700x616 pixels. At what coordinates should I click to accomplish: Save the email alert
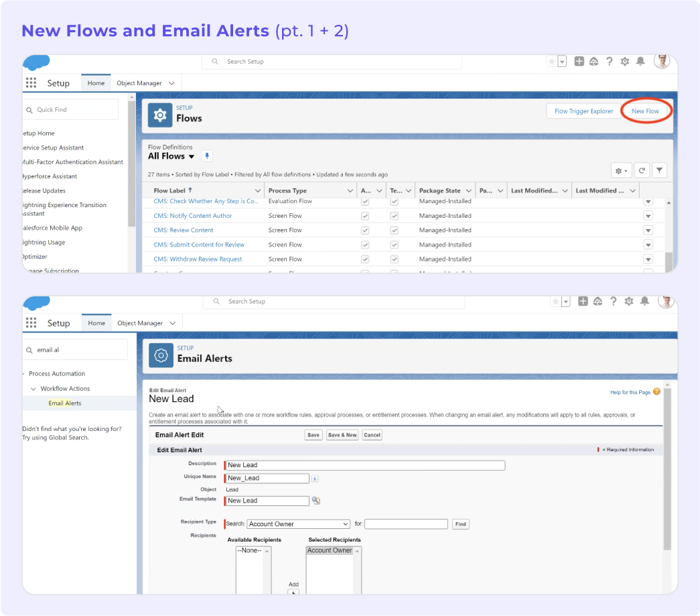click(x=313, y=435)
